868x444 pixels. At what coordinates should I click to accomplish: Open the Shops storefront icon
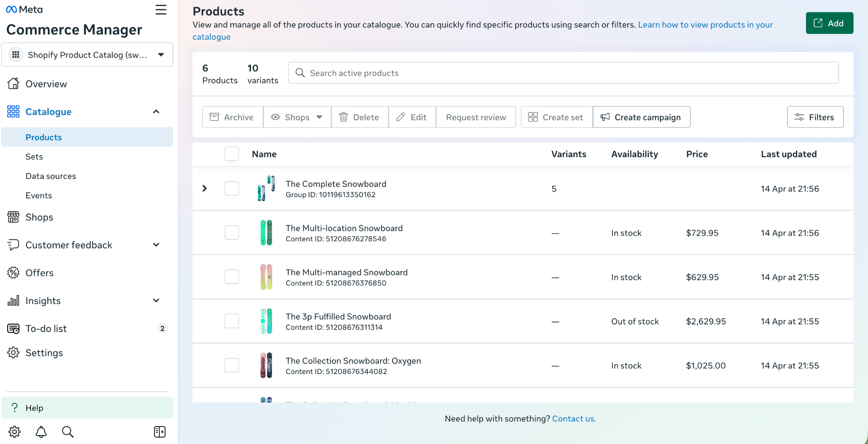[x=13, y=217]
